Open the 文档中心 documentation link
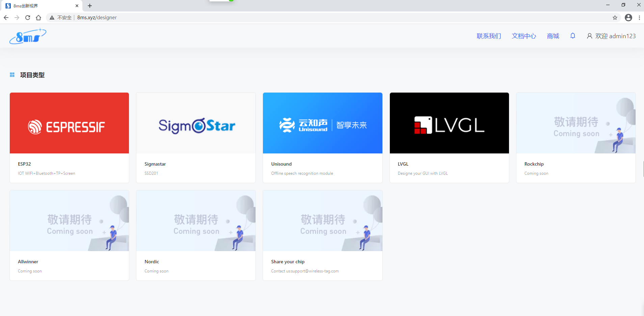The width and height of the screenshot is (644, 316). click(524, 36)
